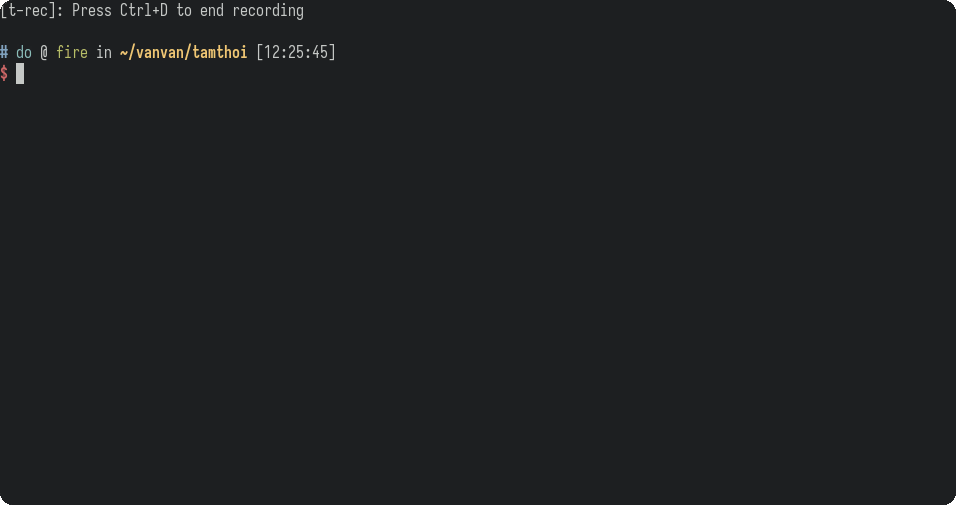This screenshot has height=505, width=956.
Task: Click the 'tamthoi' folder name in path
Action: [x=219, y=52]
